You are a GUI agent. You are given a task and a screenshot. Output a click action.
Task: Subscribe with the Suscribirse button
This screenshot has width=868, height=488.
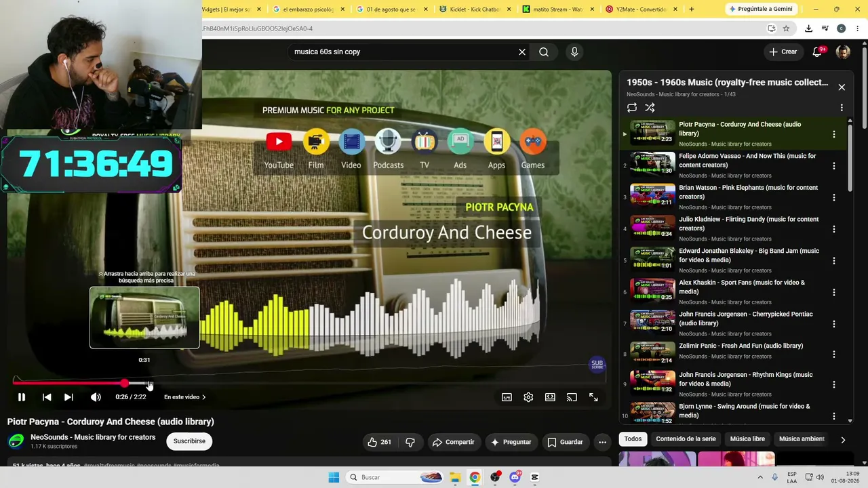click(x=189, y=441)
